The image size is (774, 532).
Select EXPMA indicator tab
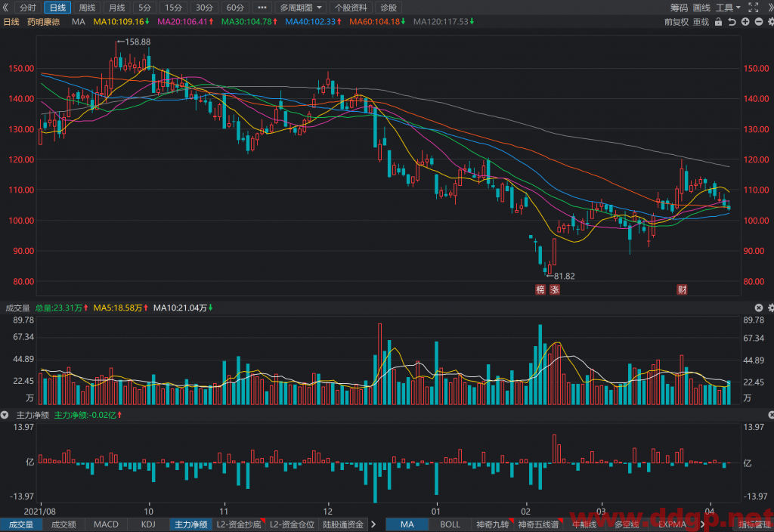tap(672, 524)
